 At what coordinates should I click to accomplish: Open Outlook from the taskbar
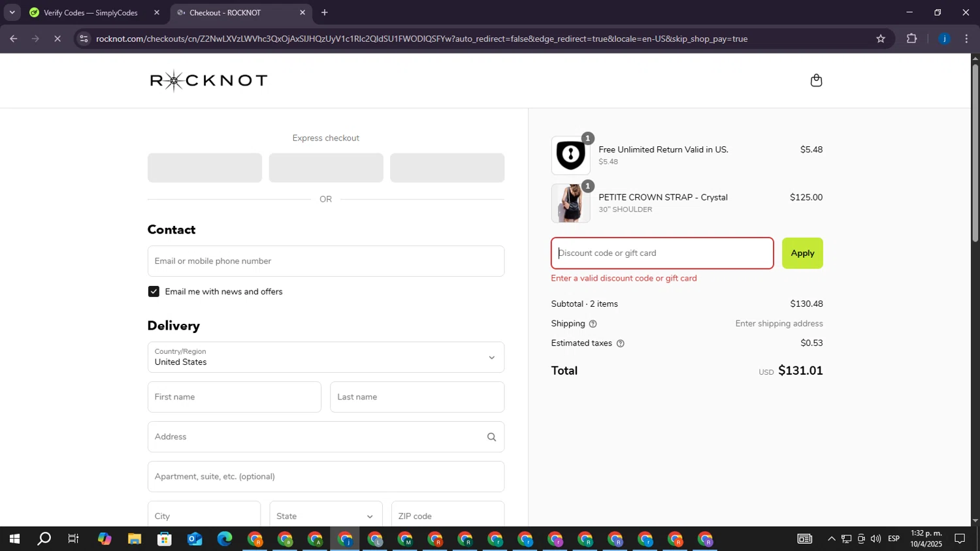[195, 539]
